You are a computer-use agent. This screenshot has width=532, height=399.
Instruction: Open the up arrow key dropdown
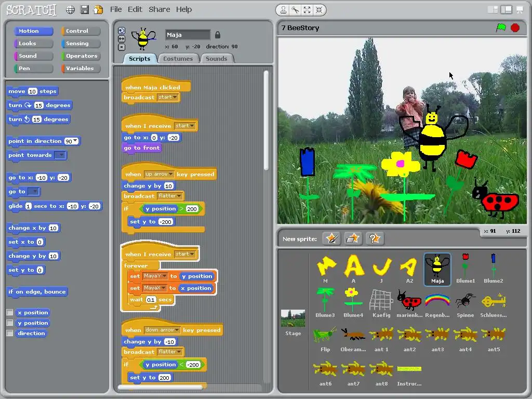(159, 174)
